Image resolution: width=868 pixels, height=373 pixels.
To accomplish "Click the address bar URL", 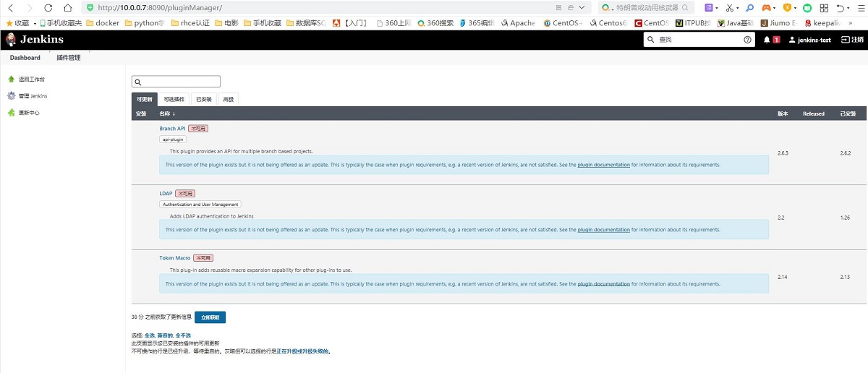I will (x=159, y=7).
